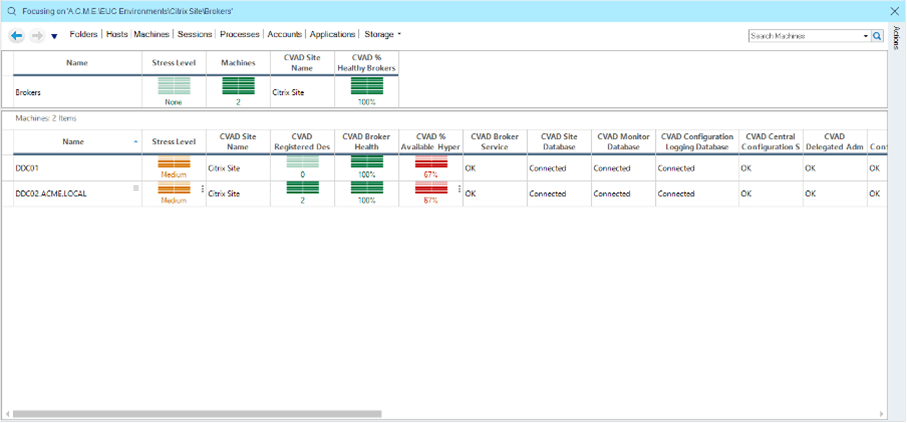Viewport: 907px width, 423px height.
Task: Select the DDC02.ACME.LOCAL machine row
Action: [444, 194]
